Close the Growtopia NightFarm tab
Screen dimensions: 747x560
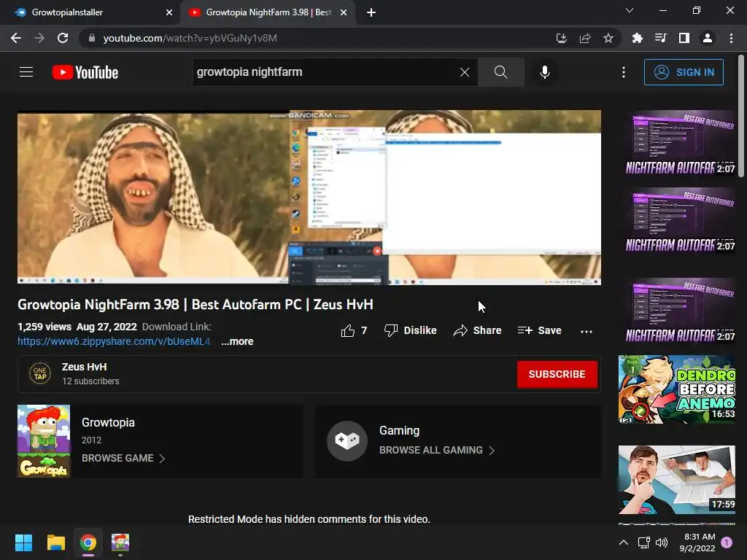click(344, 12)
